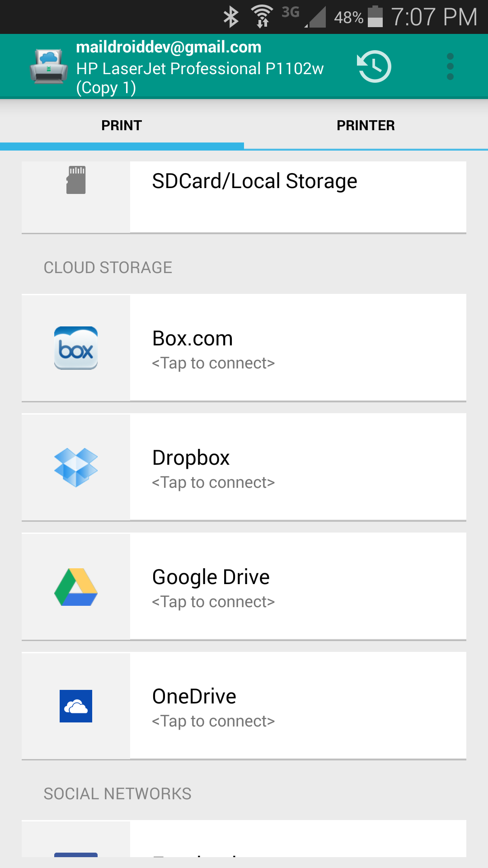Connect to Box.com storage
Image resolution: width=488 pixels, height=868 pixels.
pyautogui.click(x=298, y=348)
